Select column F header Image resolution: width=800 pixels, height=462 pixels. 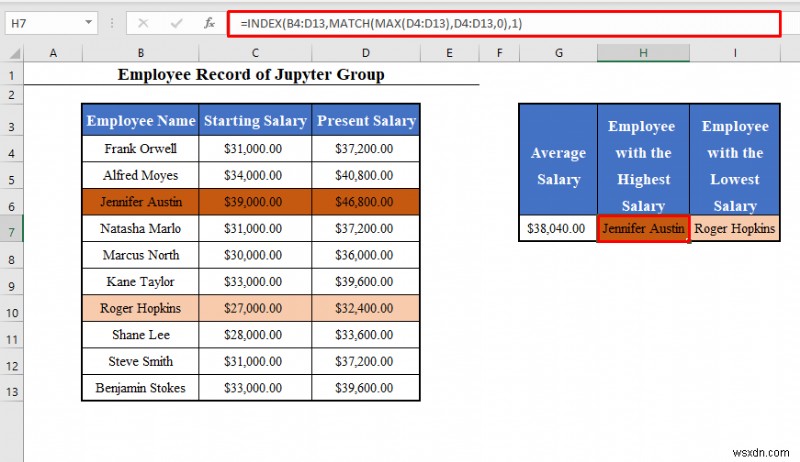[499, 53]
